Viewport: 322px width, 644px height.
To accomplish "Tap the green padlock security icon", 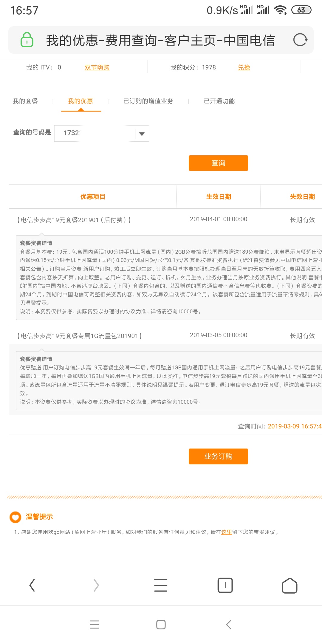I will (x=27, y=40).
